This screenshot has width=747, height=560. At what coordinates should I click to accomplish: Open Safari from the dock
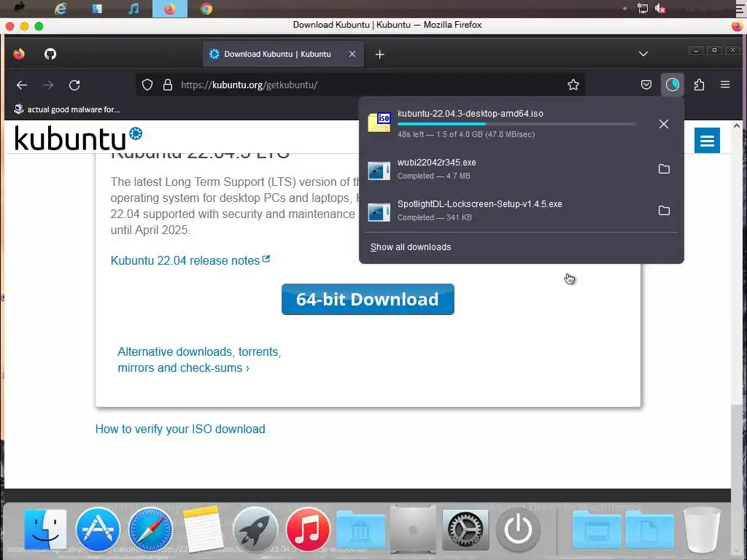pos(150,529)
